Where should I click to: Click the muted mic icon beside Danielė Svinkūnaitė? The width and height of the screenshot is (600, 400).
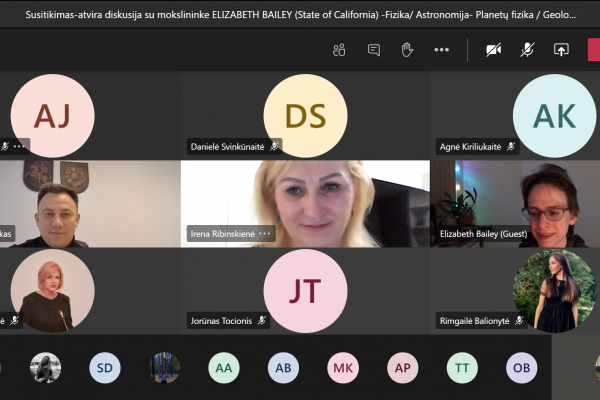[x=274, y=146]
